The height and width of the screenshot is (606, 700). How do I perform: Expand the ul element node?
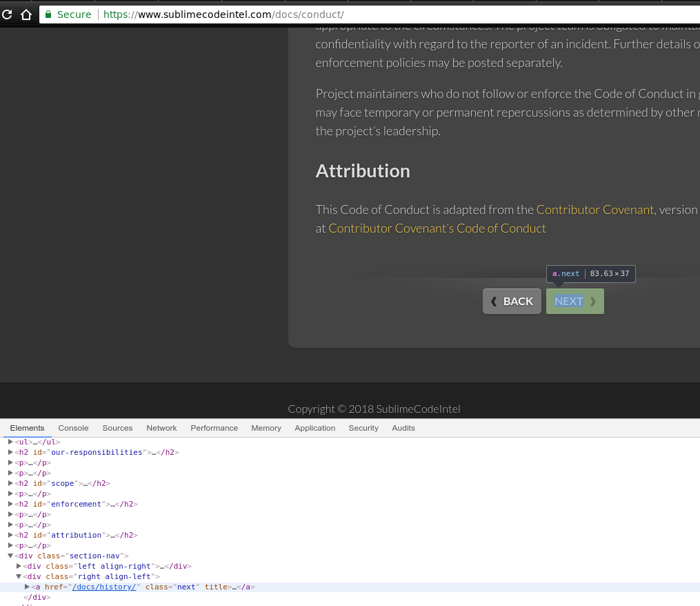pos(10,442)
